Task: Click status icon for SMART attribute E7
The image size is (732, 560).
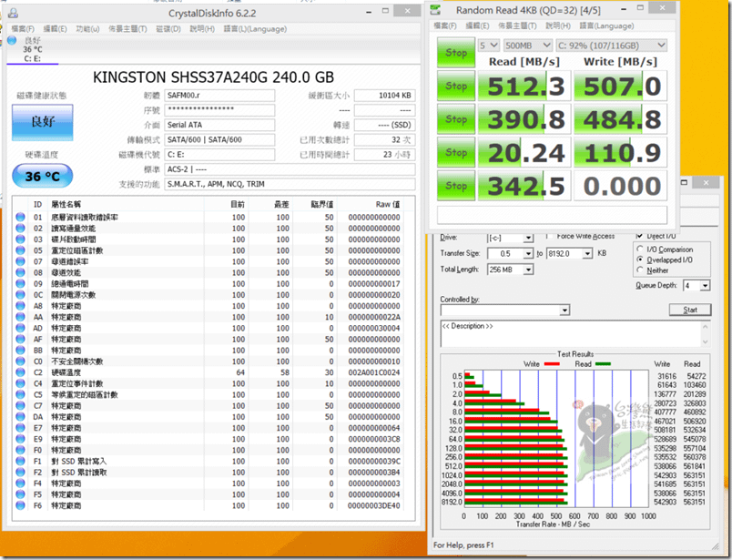Action: click(20, 428)
